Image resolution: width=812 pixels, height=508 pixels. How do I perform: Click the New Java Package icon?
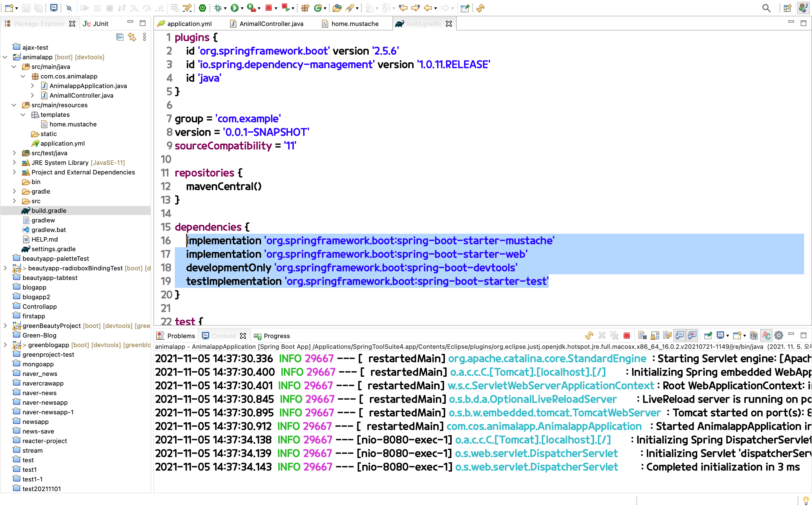tap(305, 8)
